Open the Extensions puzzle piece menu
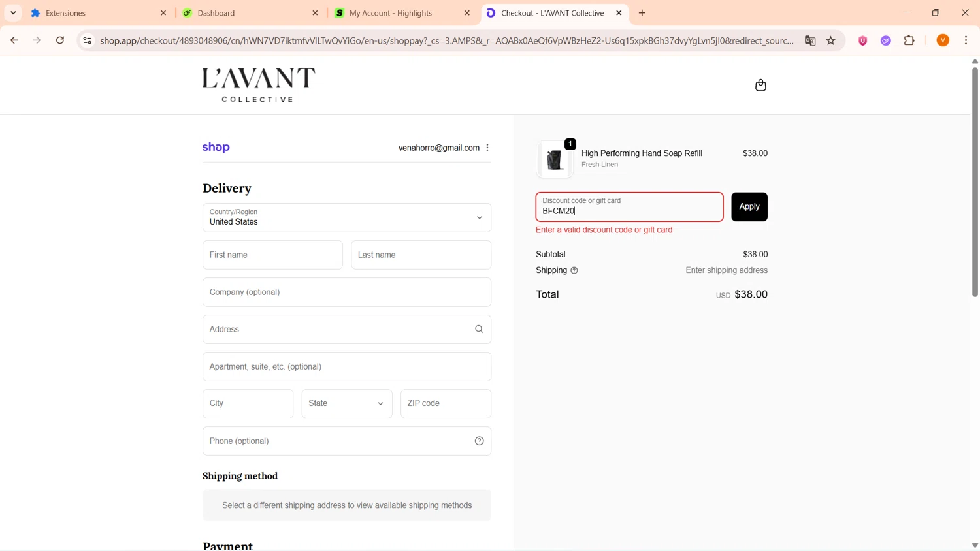 [909, 40]
